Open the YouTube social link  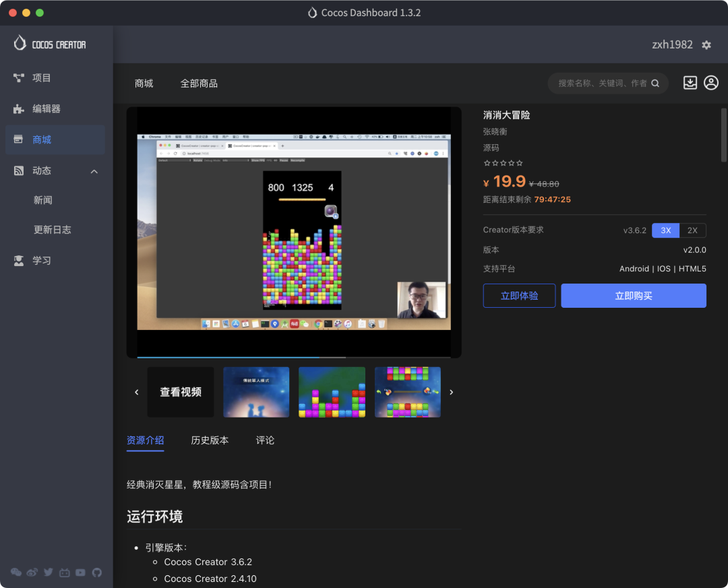click(x=80, y=573)
